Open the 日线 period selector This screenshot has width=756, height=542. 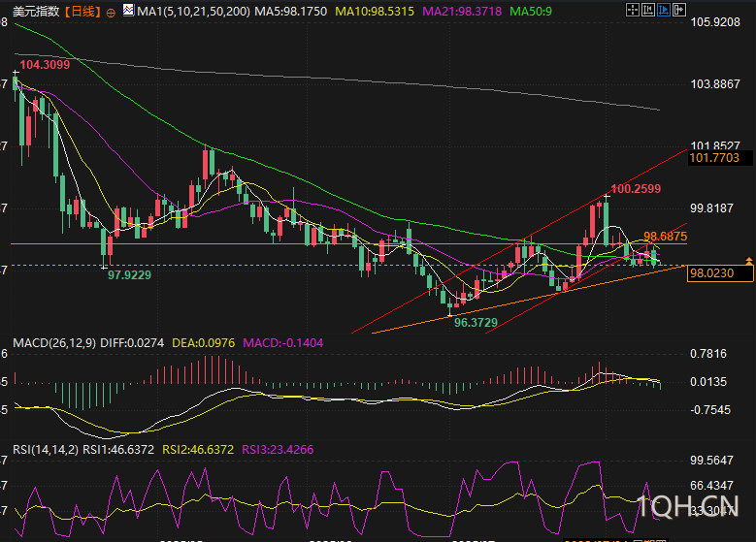pyautogui.click(x=83, y=12)
